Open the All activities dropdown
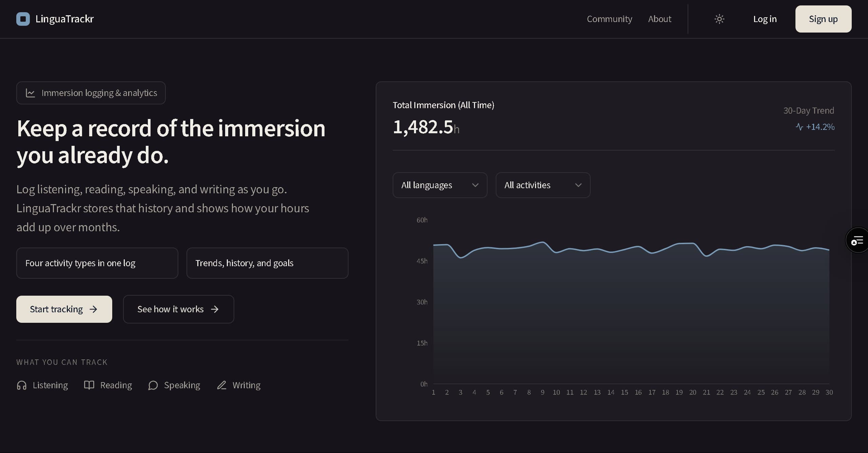Image resolution: width=868 pixels, height=453 pixels. [543, 185]
